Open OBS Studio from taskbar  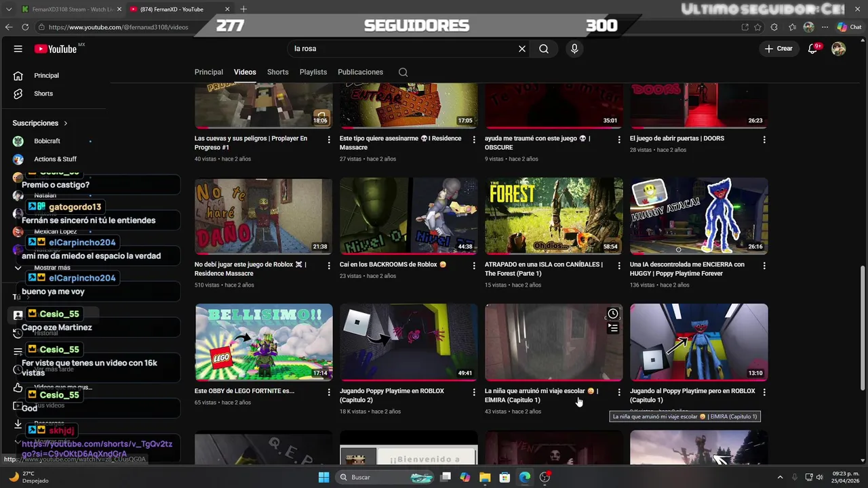545,477
